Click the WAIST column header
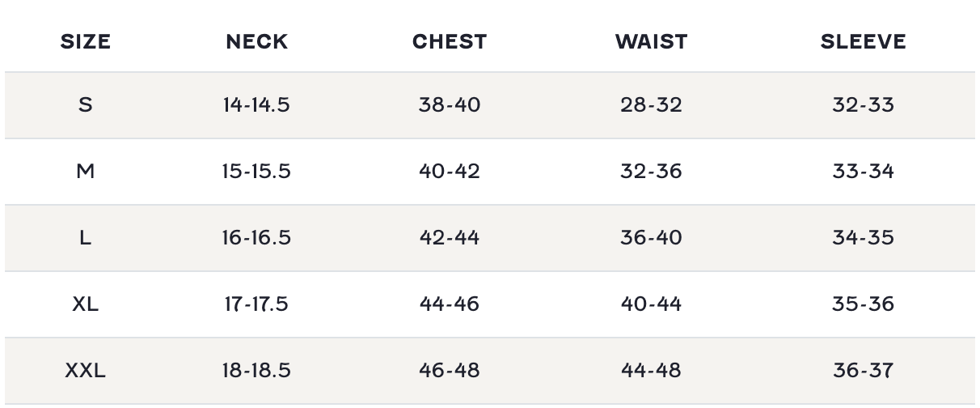The height and width of the screenshot is (408, 980). (651, 42)
